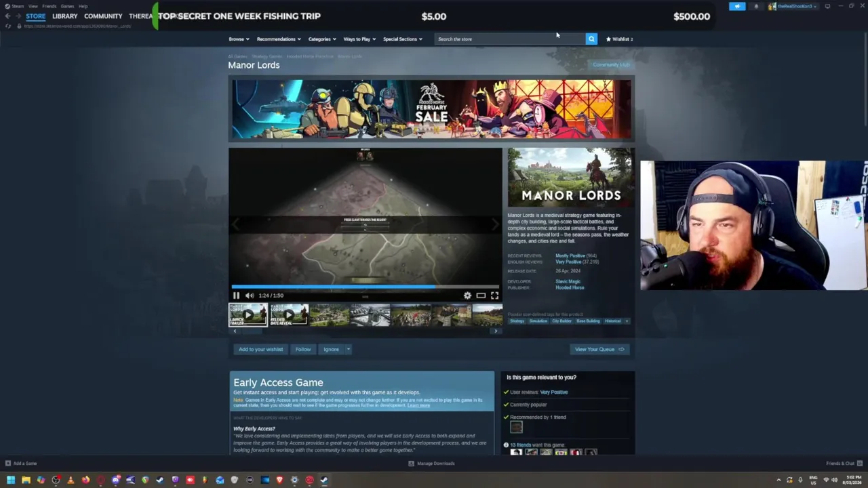Click Add a Game at bottom left

21,464
